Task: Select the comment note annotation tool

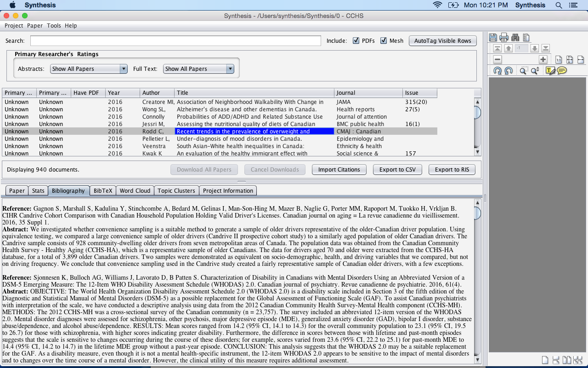Action: (x=561, y=70)
